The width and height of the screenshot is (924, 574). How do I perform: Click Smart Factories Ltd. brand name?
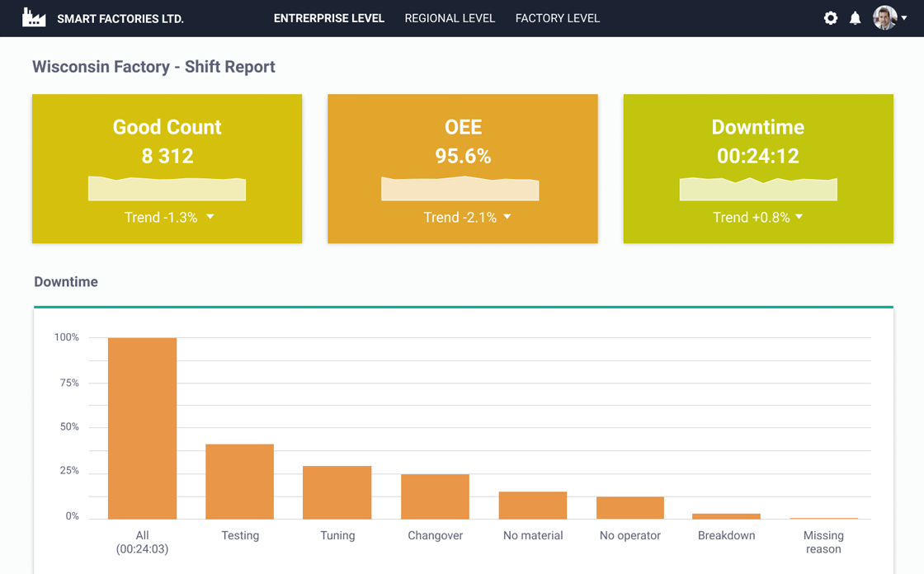(120, 19)
